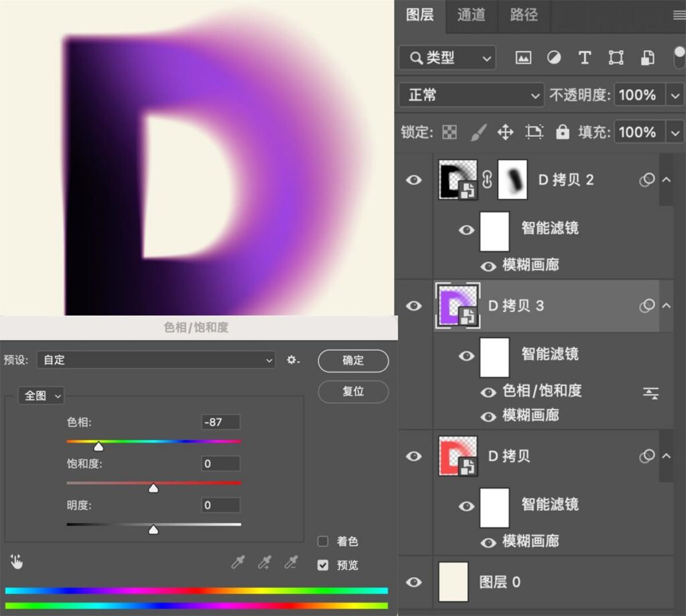Hide smart filters of D 拷贝 2
This screenshot has height=616, width=686.
pos(466,230)
